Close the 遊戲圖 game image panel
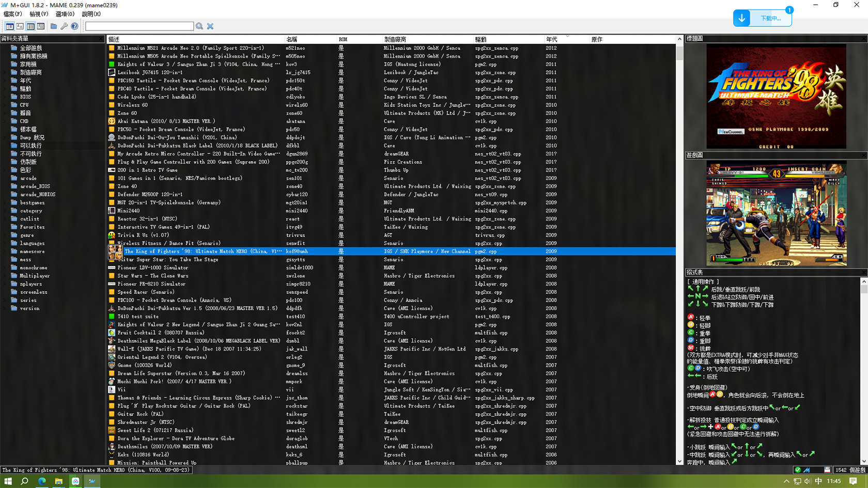Viewport: 868px width, 488px height. 864,155
